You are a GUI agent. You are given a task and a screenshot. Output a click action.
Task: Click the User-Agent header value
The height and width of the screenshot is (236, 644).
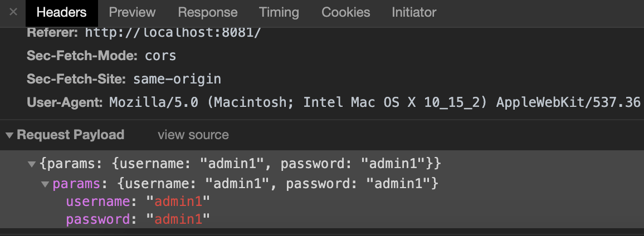coord(374,102)
